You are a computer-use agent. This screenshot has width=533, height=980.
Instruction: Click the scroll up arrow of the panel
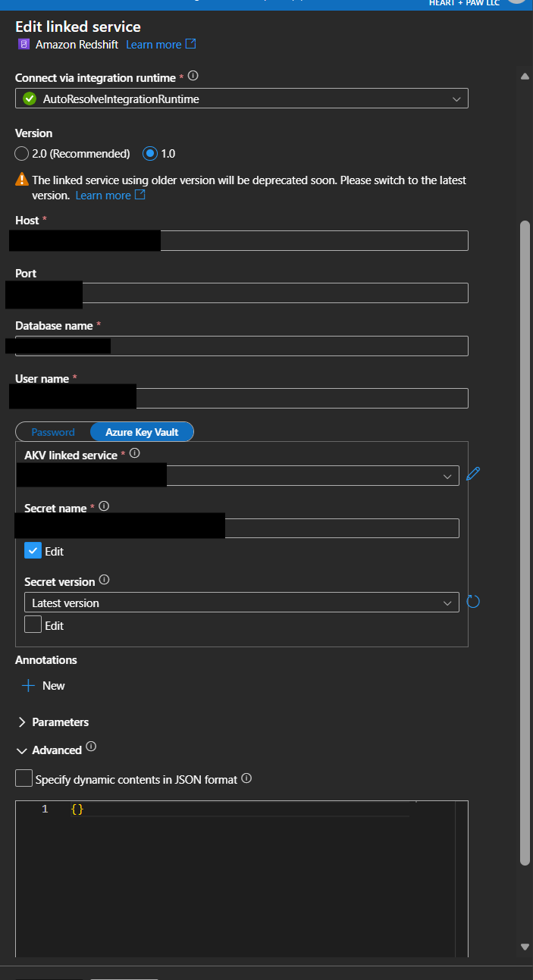pyautogui.click(x=525, y=77)
